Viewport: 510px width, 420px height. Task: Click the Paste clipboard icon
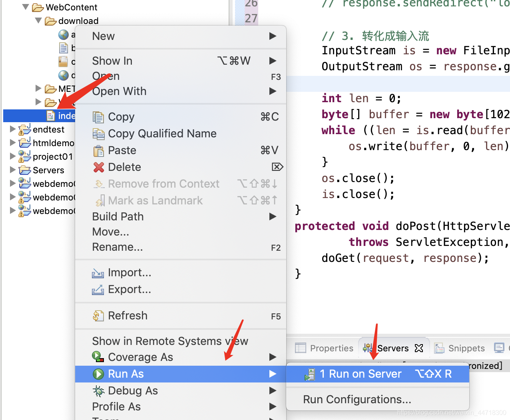coord(98,151)
